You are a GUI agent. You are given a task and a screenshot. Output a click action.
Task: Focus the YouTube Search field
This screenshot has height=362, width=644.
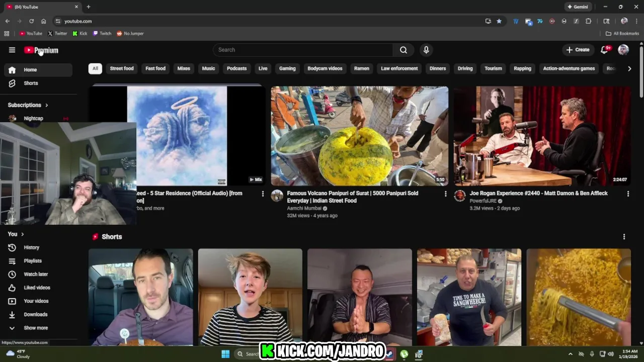point(303,50)
